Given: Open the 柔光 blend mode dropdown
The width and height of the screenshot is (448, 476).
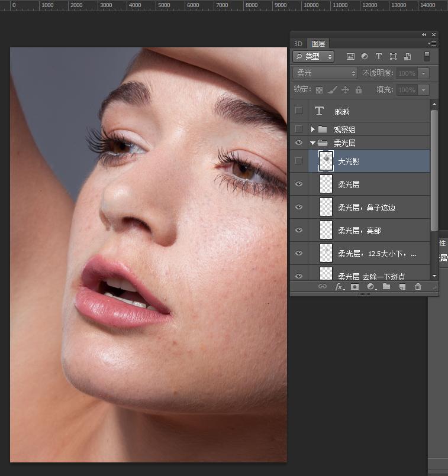Looking at the screenshot, I should pyautogui.click(x=326, y=73).
